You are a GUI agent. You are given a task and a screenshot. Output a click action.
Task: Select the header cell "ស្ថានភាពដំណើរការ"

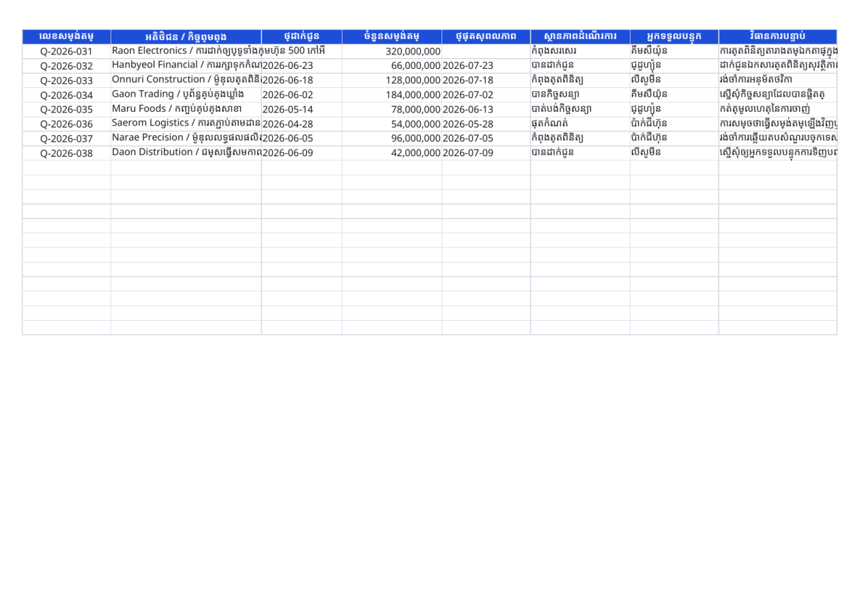579,36
